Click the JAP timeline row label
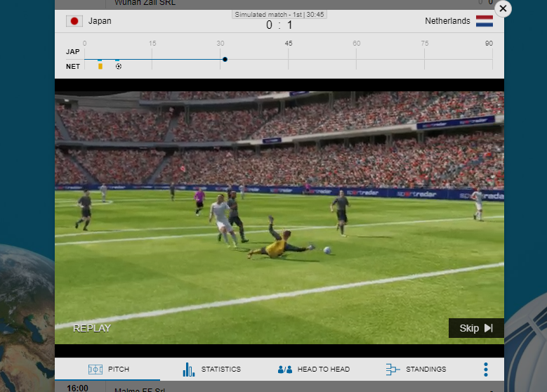Image resolution: width=547 pixels, height=392 pixels. point(72,52)
